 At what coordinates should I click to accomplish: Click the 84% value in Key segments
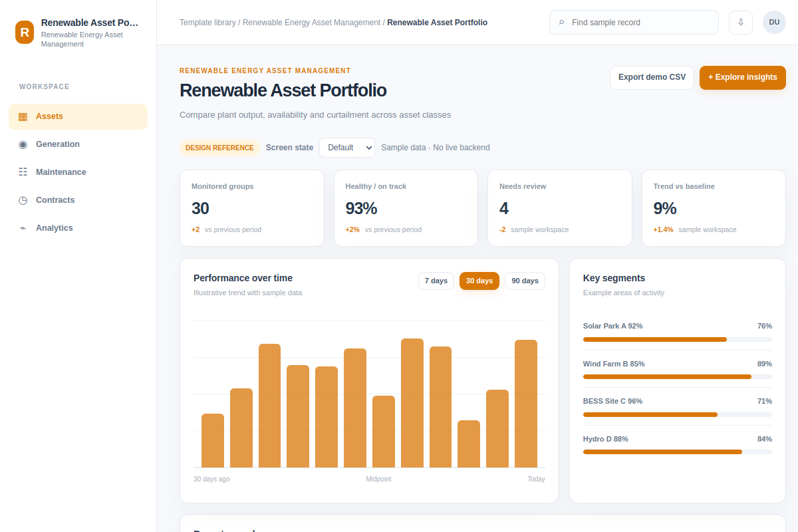[x=765, y=439]
